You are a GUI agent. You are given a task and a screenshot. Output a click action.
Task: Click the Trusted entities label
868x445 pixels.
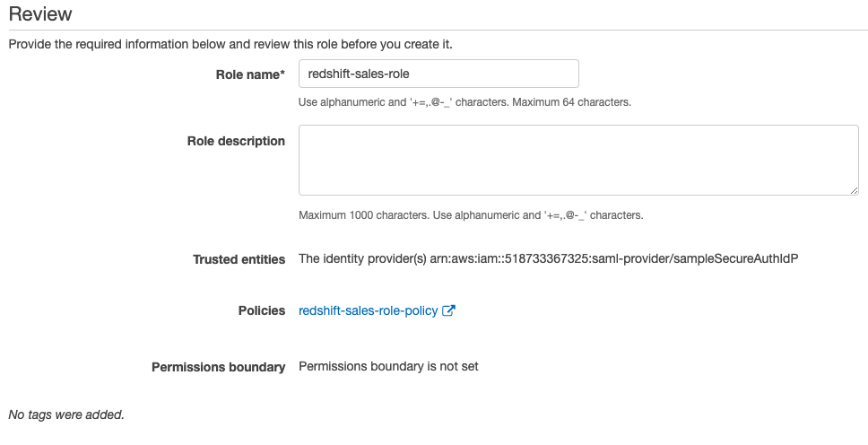coord(239,259)
